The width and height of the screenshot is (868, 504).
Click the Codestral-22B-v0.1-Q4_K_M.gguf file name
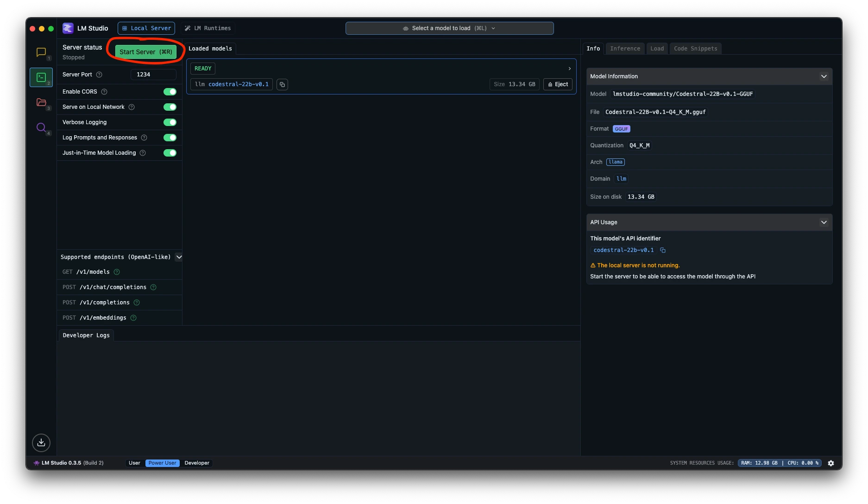click(x=655, y=112)
